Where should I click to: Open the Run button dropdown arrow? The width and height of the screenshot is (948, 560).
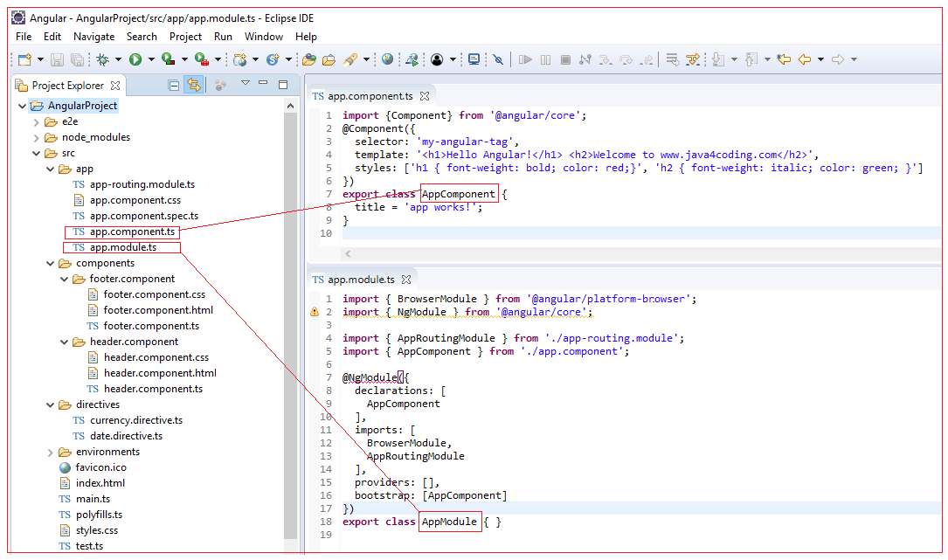pyautogui.click(x=151, y=59)
